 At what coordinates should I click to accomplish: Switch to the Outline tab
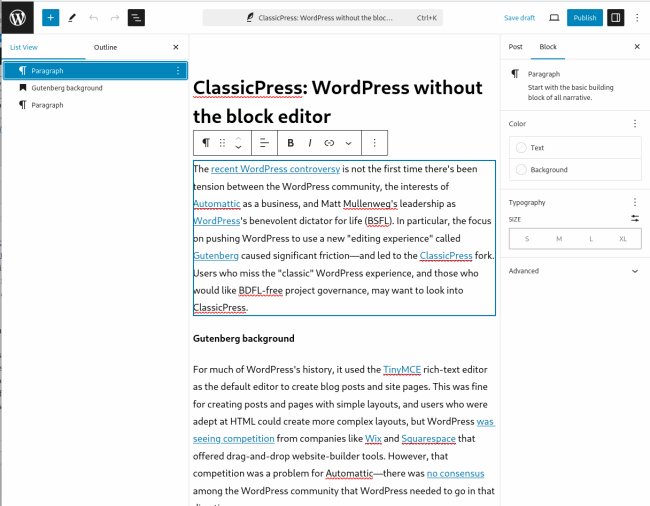click(x=105, y=47)
